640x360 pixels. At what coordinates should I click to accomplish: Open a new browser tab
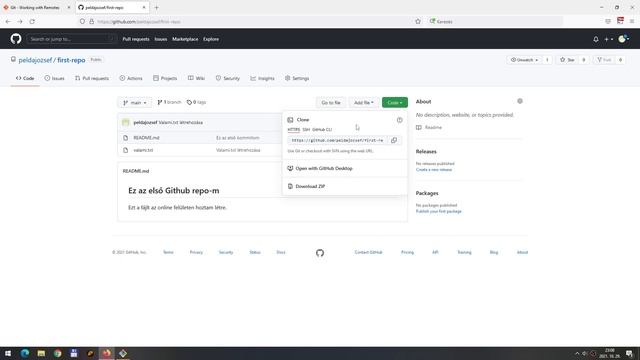(x=156, y=7)
